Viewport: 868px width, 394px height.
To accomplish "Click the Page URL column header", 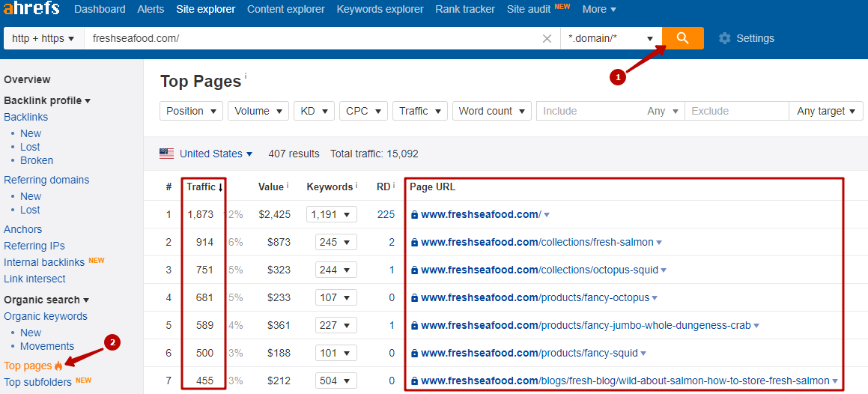I will [432, 187].
